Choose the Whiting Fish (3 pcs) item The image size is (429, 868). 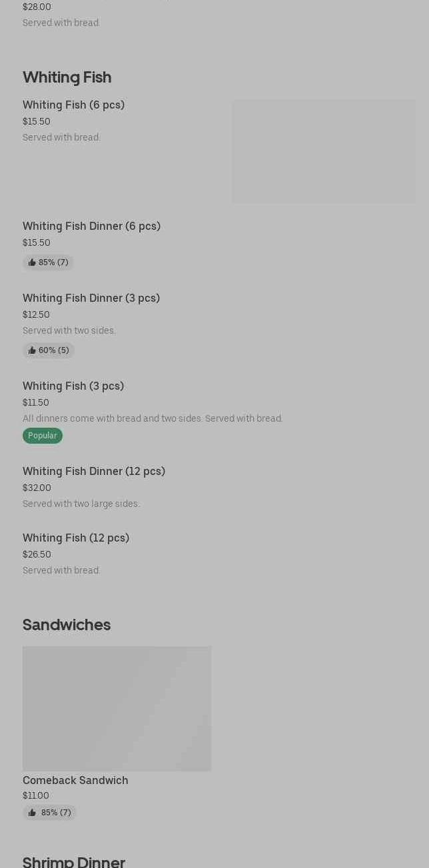click(x=73, y=386)
